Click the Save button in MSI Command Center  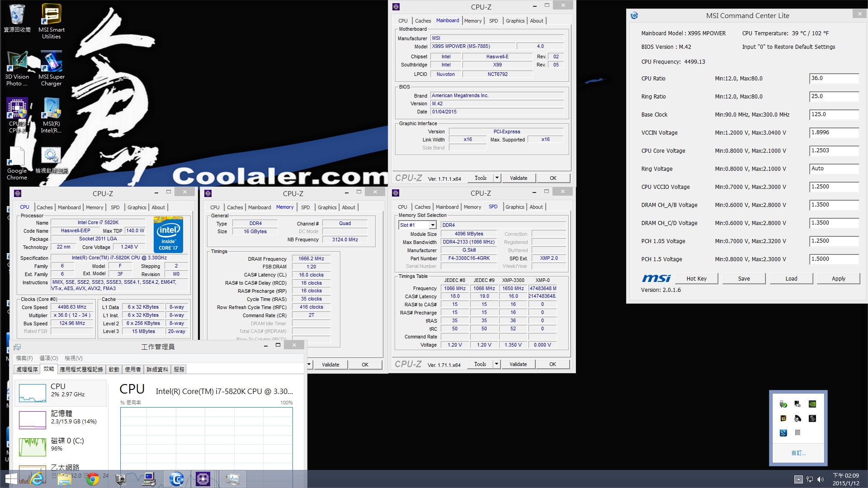tap(744, 278)
